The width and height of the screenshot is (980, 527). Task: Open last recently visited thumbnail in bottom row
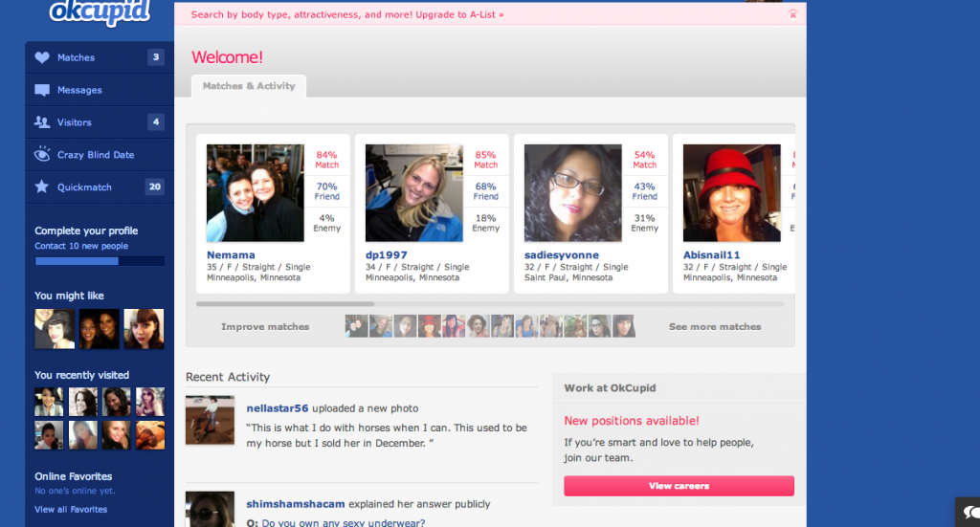click(x=150, y=435)
